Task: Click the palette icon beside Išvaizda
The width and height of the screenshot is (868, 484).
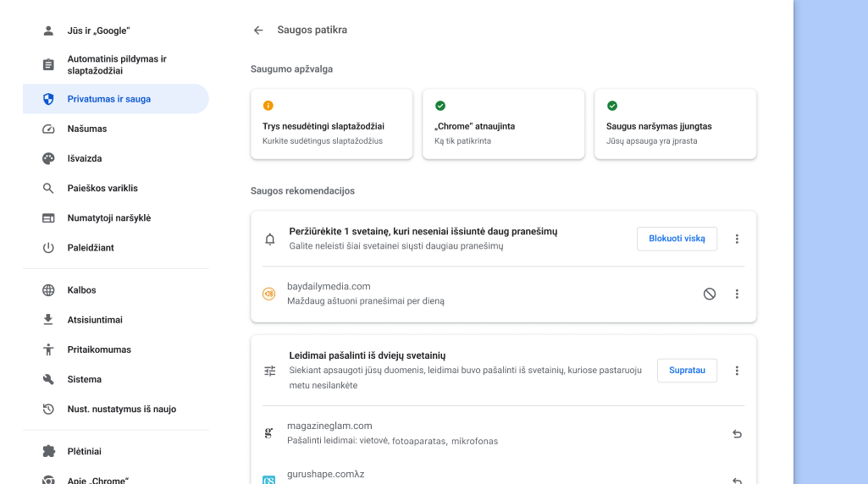Action: [x=48, y=159]
